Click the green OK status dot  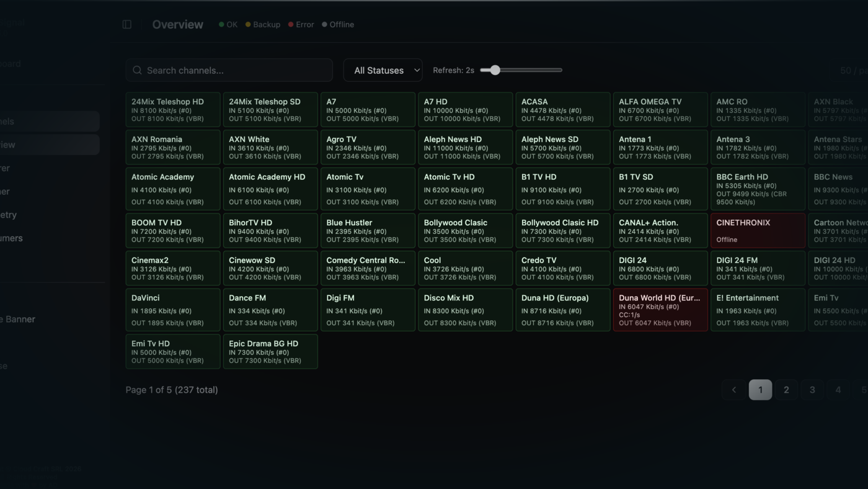[x=221, y=24]
